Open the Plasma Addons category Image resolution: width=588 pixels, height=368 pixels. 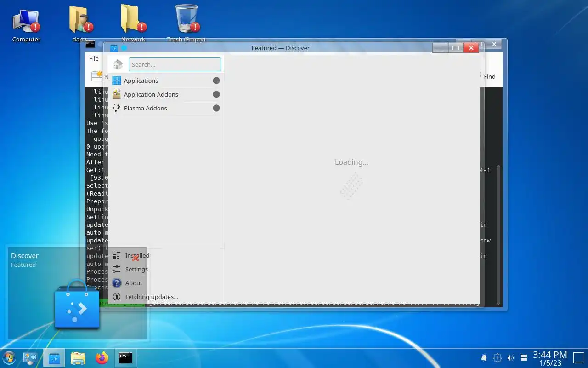coord(165,108)
